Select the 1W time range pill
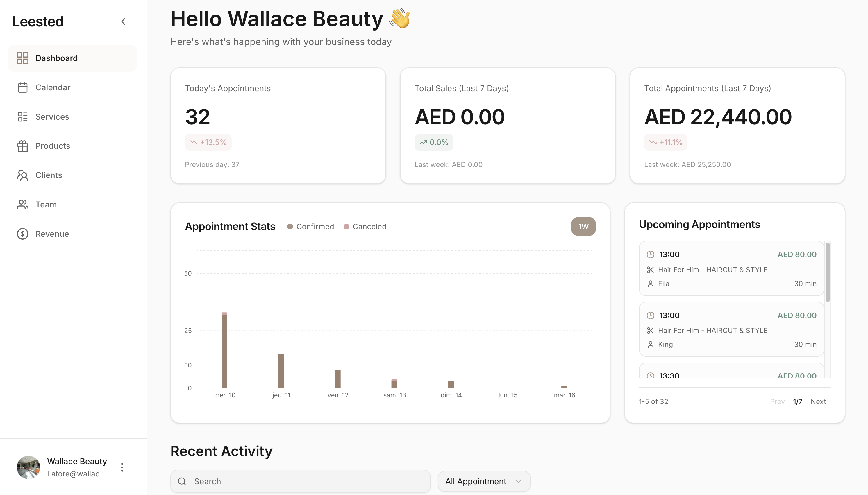The image size is (868, 495). click(x=583, y=226)
